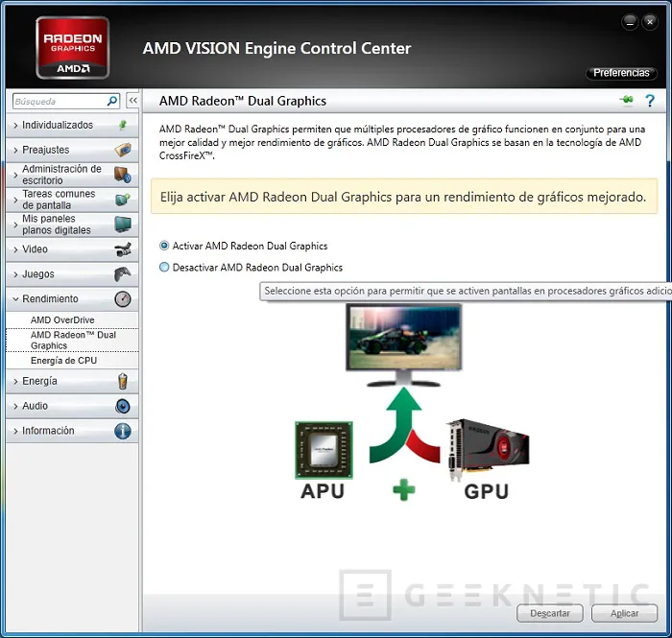Click the Rendimiento gauge icon
Image resolution: width=672 pixels, height=638 pixels.
pyautogui.click(x=123, y=299)
